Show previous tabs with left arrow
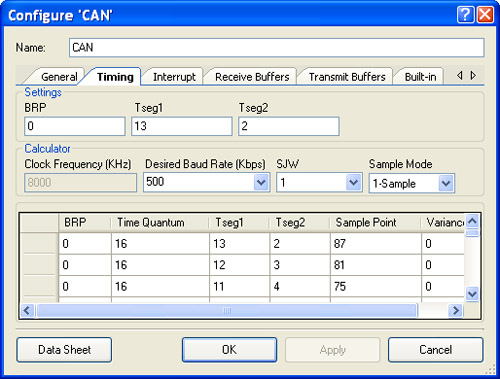Viewport: 500px width, 379px height. [460, 76]
